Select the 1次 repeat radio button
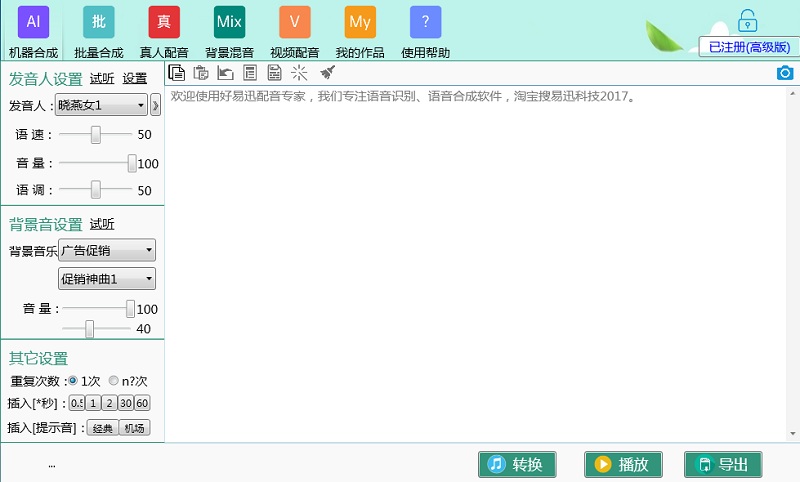The width and height of the screenshot is (800, 482). click(x=73, y=381)
